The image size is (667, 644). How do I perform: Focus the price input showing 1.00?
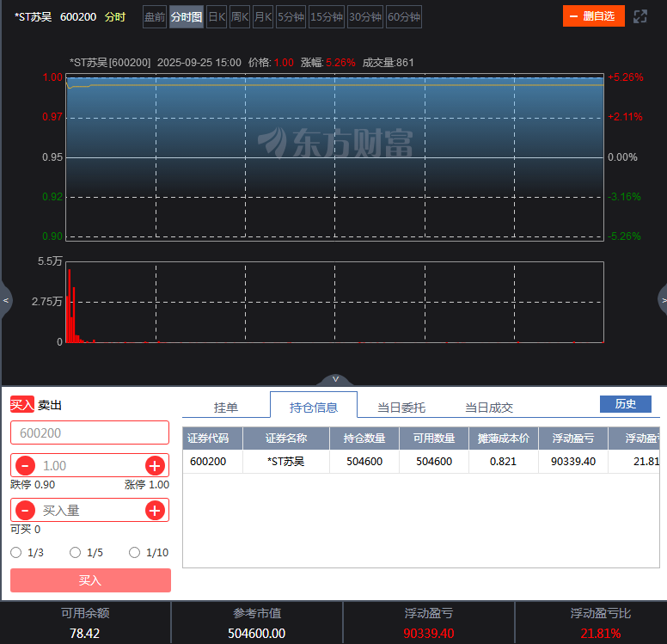pyautogui.click(x=89, y=466)
